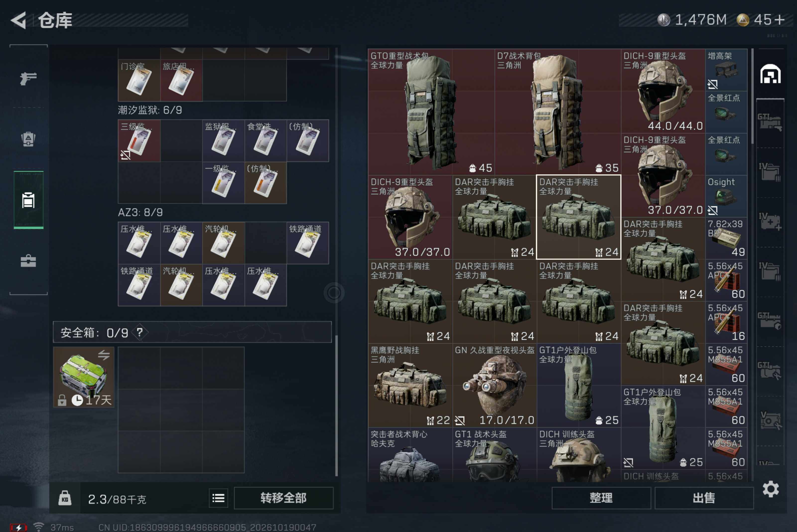Click the right inventory scrollbar
Image resolution: width=797 pixels, height=532 pixels.
[x=752, y=97]
